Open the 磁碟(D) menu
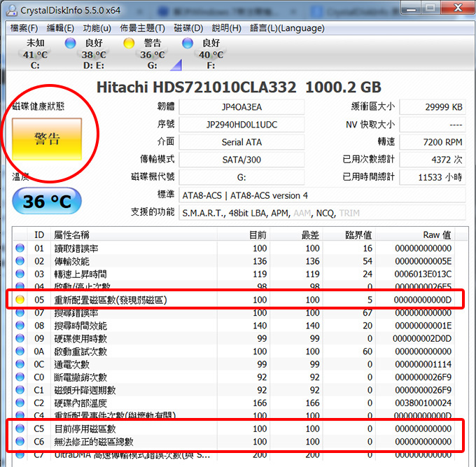This screenshot has width=476, height=467. pyautogui.click(x=188, y=28)
